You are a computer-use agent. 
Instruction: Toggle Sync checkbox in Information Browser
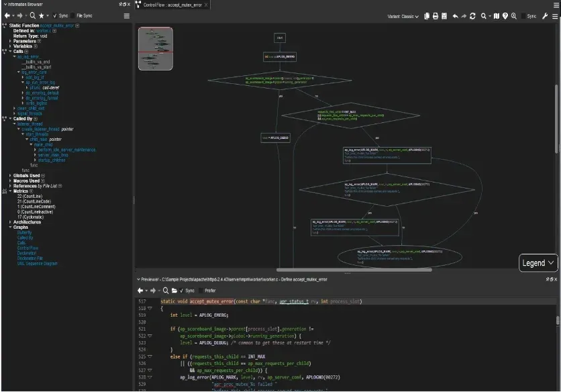click(x=55, y=15)
